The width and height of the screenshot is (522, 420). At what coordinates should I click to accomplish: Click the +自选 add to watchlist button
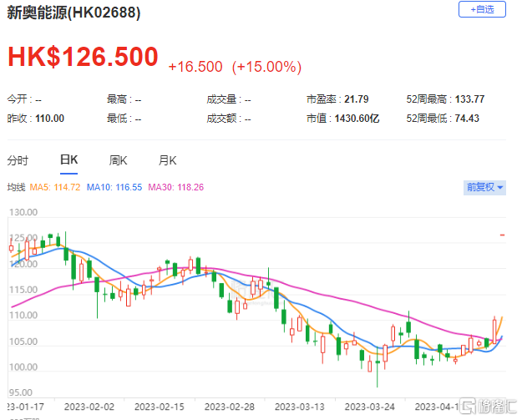click(482, 9)
